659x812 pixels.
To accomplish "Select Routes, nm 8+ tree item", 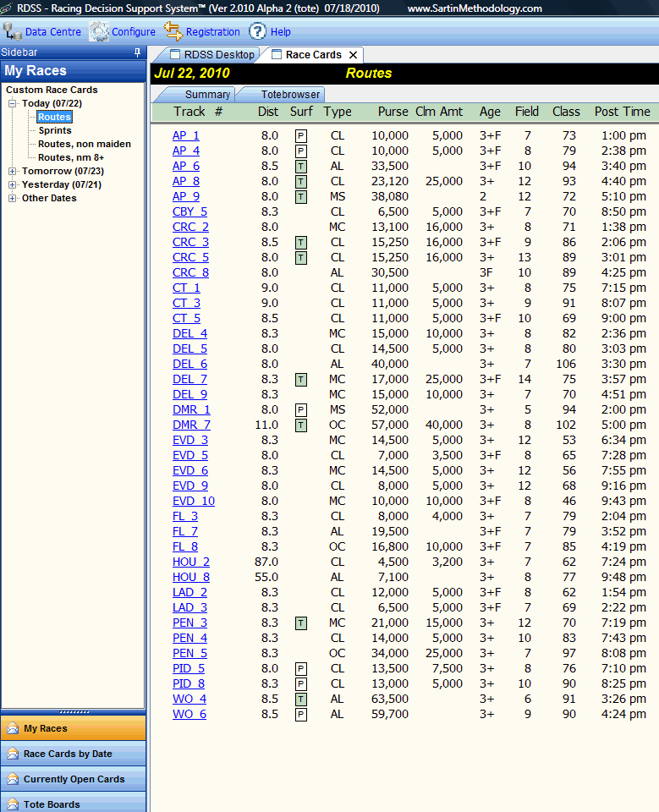I will (x=71, y=157).
